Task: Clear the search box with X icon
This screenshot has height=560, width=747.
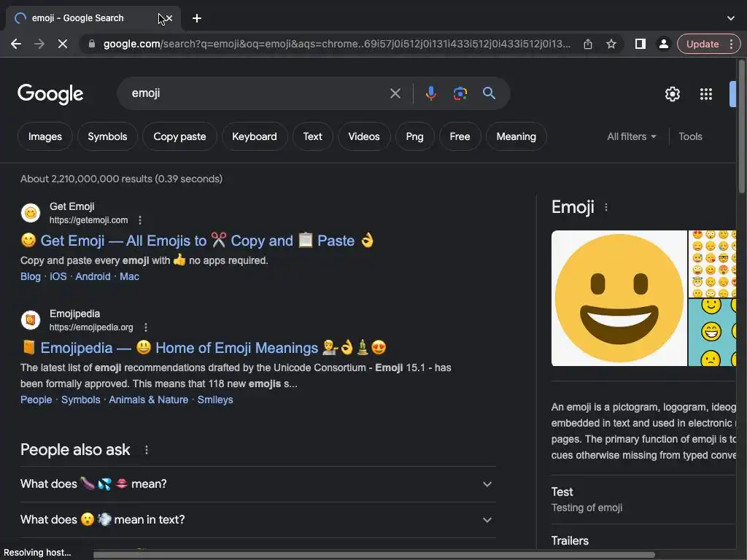Action: 395,93
